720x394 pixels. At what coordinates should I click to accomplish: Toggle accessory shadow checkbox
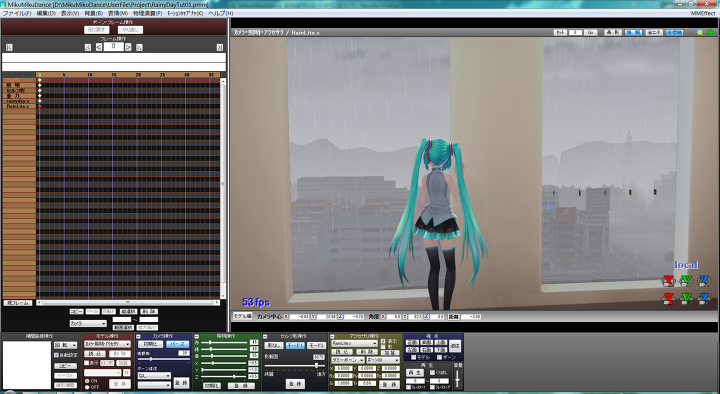[383, 347]
